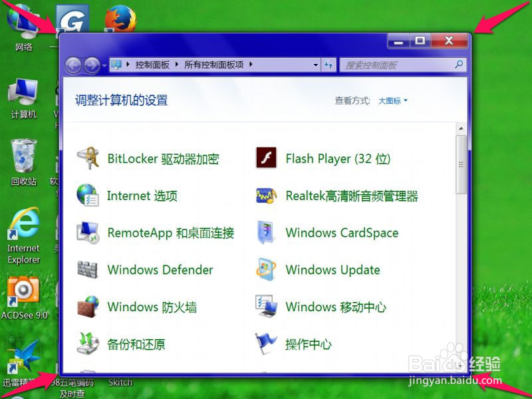The image size is (532, 399).
Task: Open 操作中心 link
Action: click(x=309, y=344)
